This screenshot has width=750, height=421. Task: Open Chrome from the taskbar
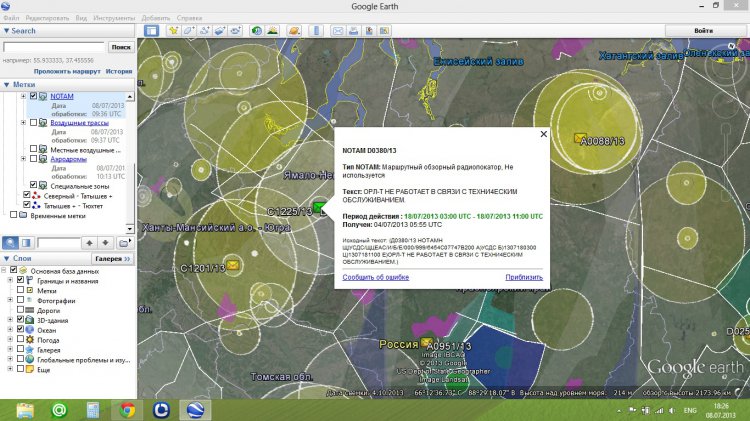coord(127,410)
